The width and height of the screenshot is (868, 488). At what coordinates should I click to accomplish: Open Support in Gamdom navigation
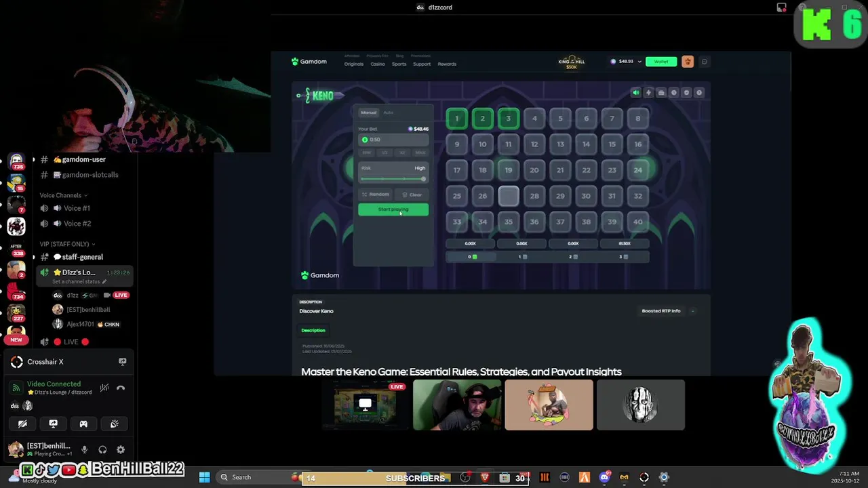tap(422, 64)
